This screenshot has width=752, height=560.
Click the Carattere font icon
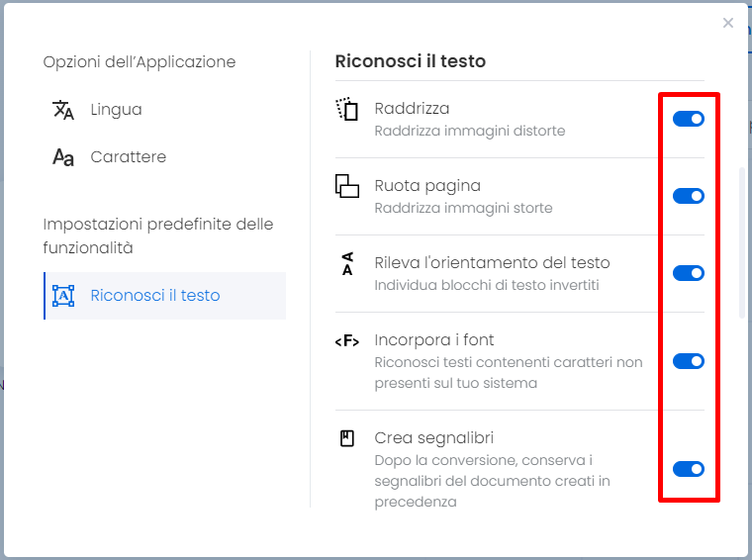point(62,157)
